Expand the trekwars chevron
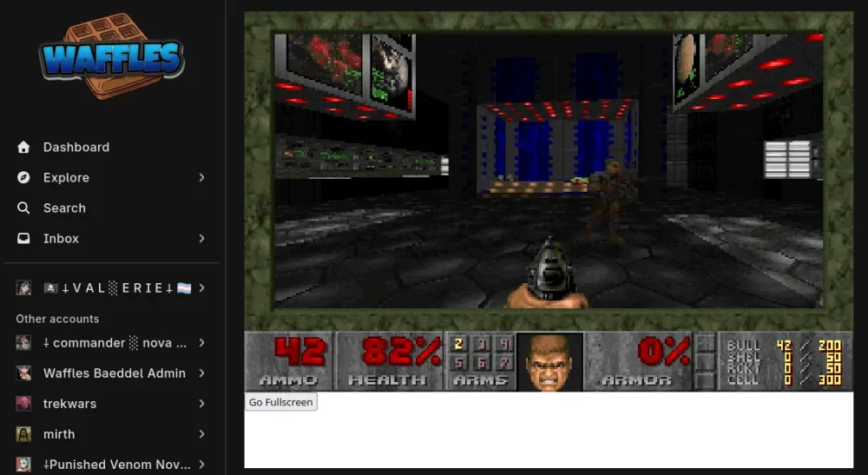Image resolution: width=868 pixels, height=475 pixels. pos(201,404)
